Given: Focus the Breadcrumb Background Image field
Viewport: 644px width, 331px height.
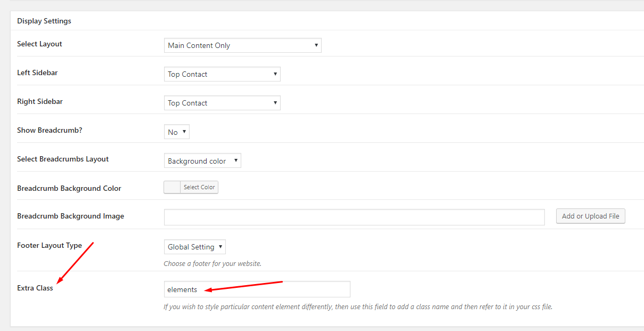Looking at the screenshot, I should (354, 217).
